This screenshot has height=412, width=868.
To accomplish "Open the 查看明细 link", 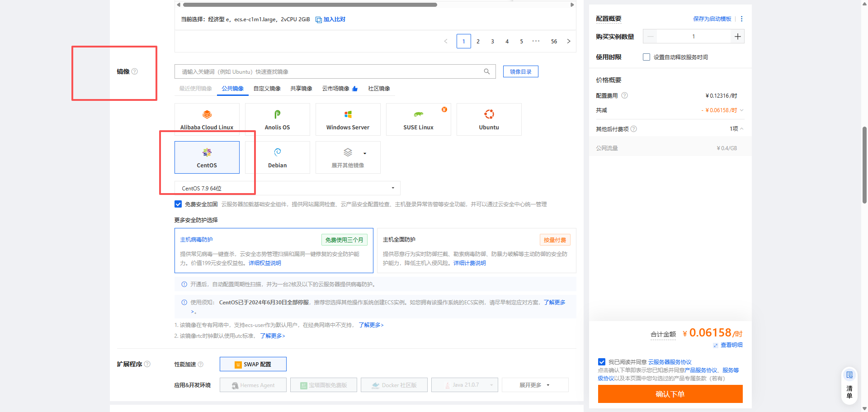I will click(x=731, y=345).
